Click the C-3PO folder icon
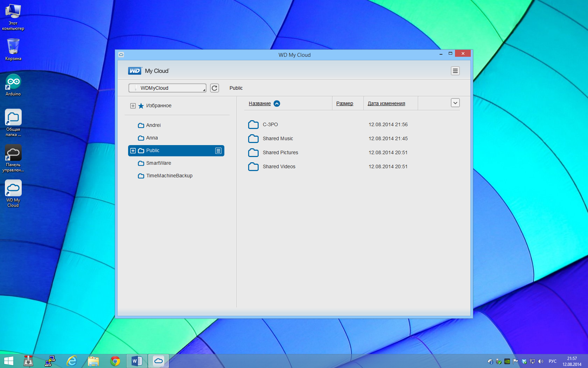This screenshot has height=368, width=588. [253, 124]
